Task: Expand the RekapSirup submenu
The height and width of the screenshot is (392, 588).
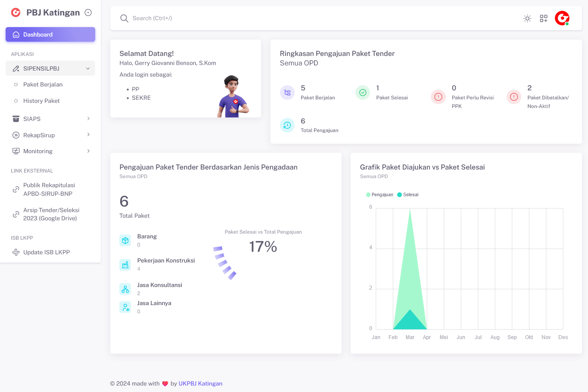Action: pos(50,135)
